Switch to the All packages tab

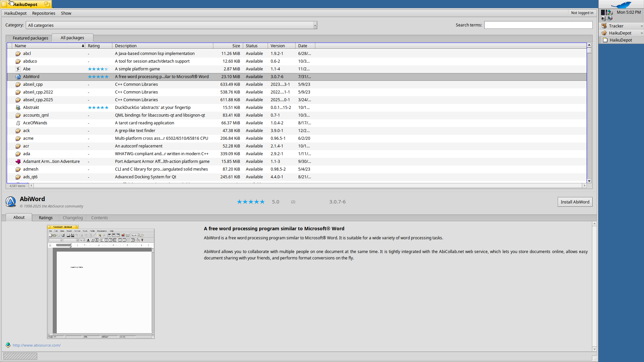tap(72, 38)
